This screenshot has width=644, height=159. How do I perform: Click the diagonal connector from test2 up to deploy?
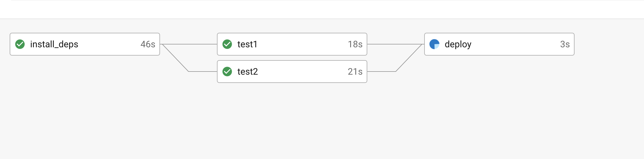point(409,58)
